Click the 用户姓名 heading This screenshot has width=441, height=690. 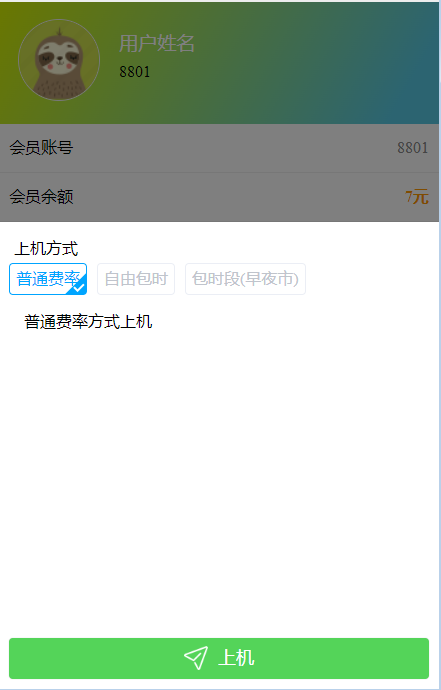pyautogui.click(x=157, y=44)
